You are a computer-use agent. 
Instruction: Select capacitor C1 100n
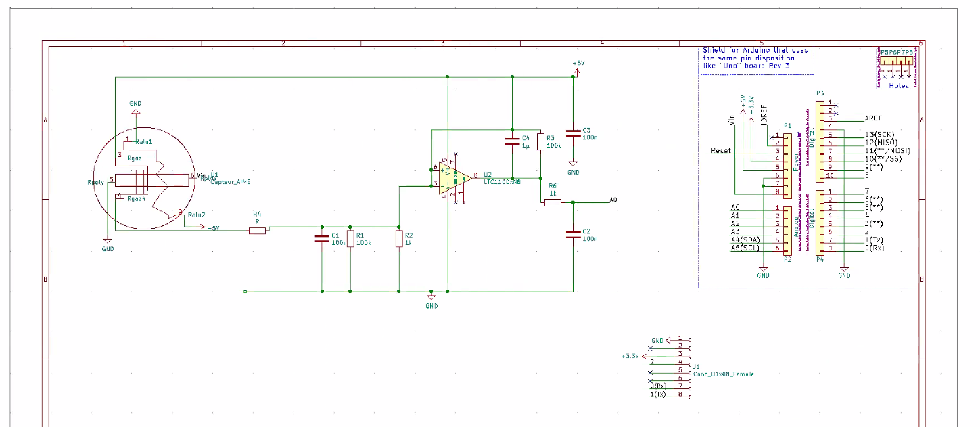[321, 238]
